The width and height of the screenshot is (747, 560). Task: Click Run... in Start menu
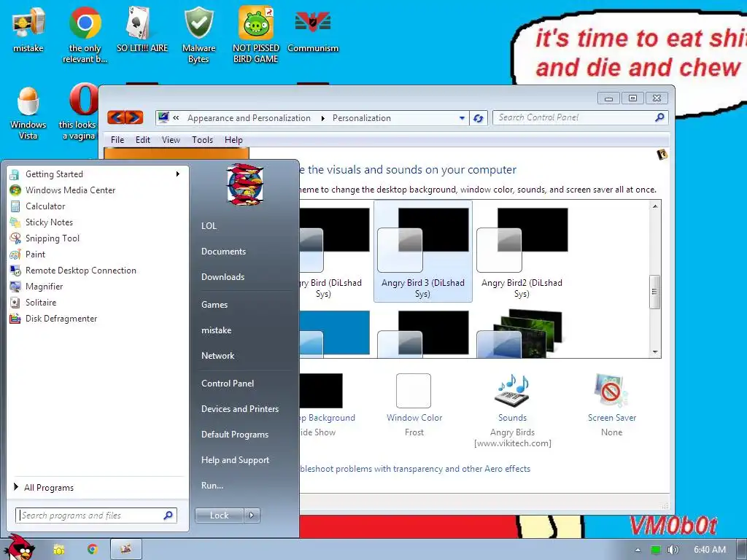pos(212,486)
